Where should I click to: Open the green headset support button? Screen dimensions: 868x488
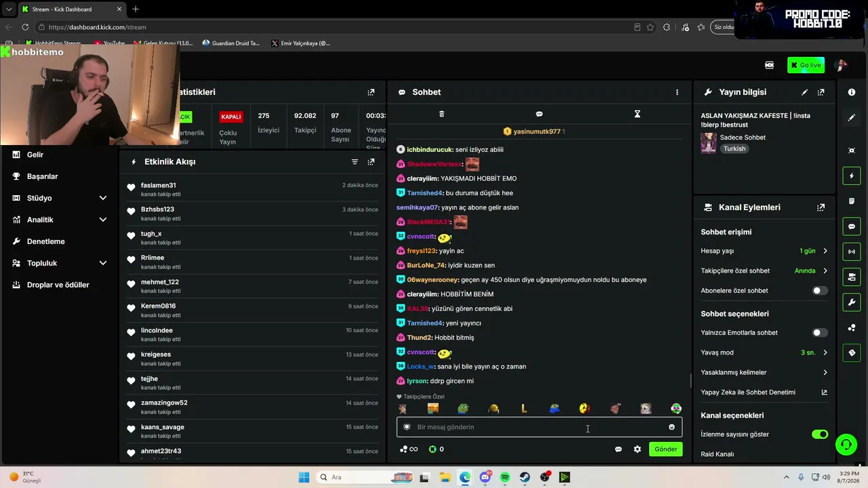(x=846, y=445)
